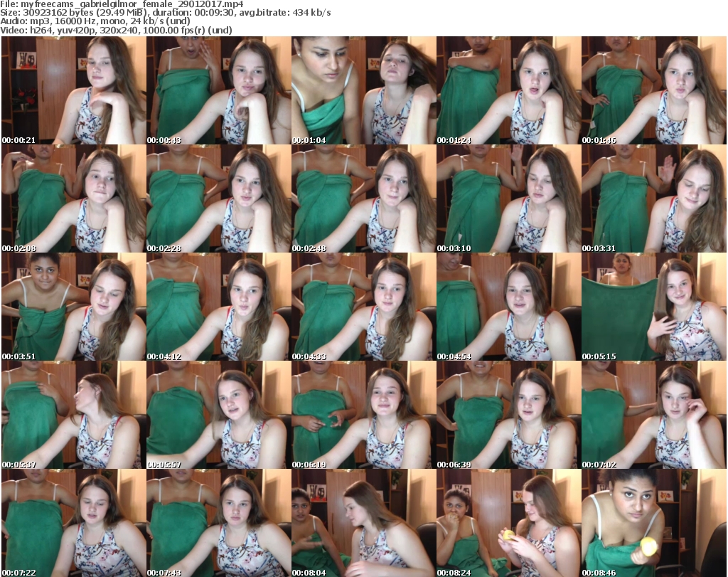The height and width of the screenshot is (577, 728).
Task: Pick the thumbnail stamped 00:04:33
Action: click(364, 307)
